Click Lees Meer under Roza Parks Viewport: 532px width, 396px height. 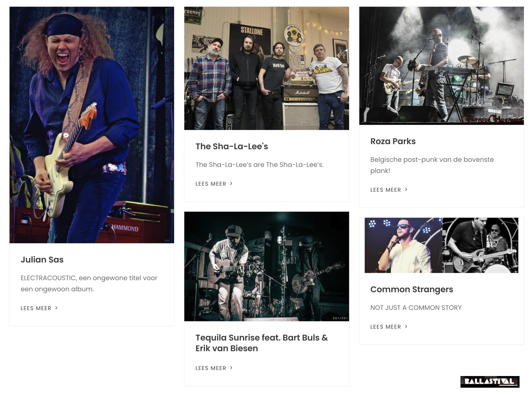[x=385, y=190]
